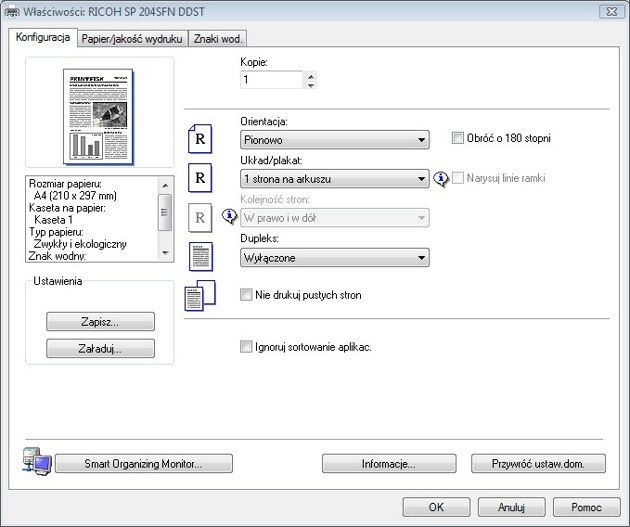Enable Ignoruj sortowanie aplikac. checkbox
The width and height of the screenshot is (630, 527).
click(x=246, y=347)
